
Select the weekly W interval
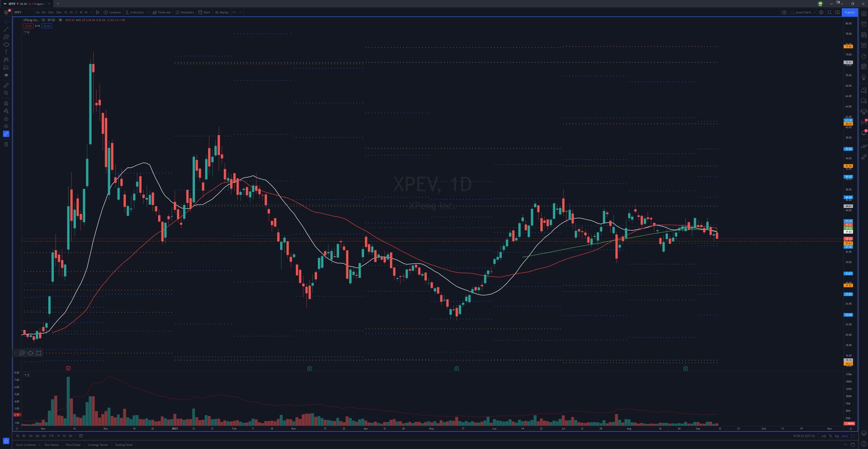point(81,12)
